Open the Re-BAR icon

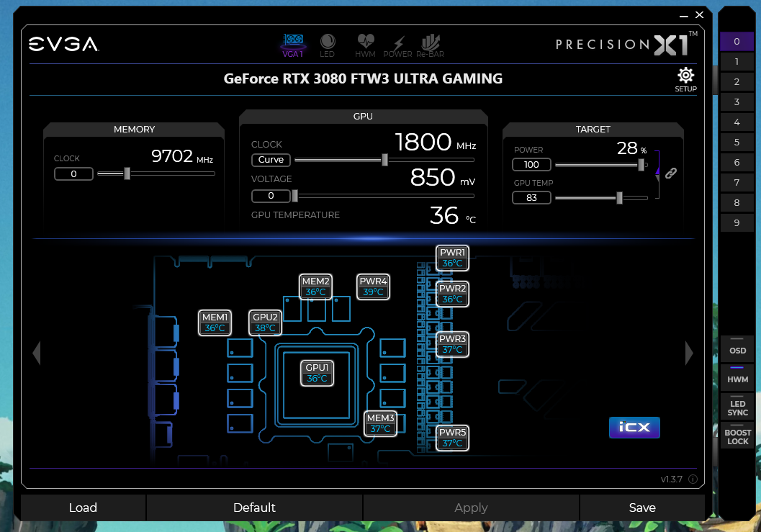pos(430,45)
